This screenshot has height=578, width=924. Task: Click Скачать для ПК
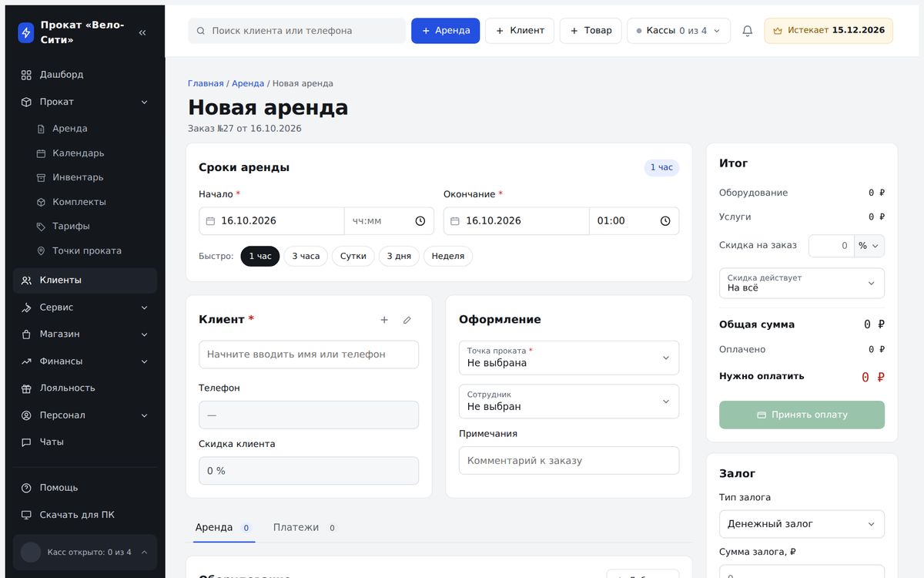pyautogui.click(x=85, y=515)
